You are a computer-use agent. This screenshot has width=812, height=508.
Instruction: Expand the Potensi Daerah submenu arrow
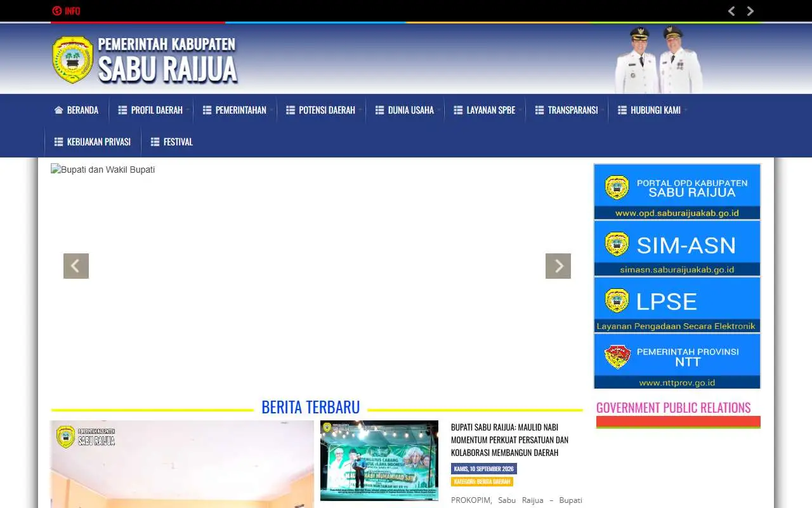click(x=360, y=110)
